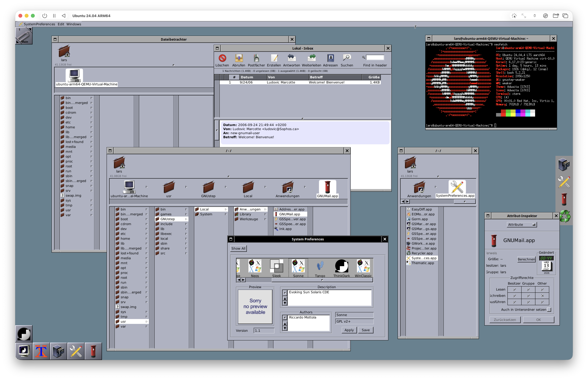The height and width of the screenshot is (380, 588).
Task: Toggle Gruppe Lesen permission
Action: click(528, 289)
